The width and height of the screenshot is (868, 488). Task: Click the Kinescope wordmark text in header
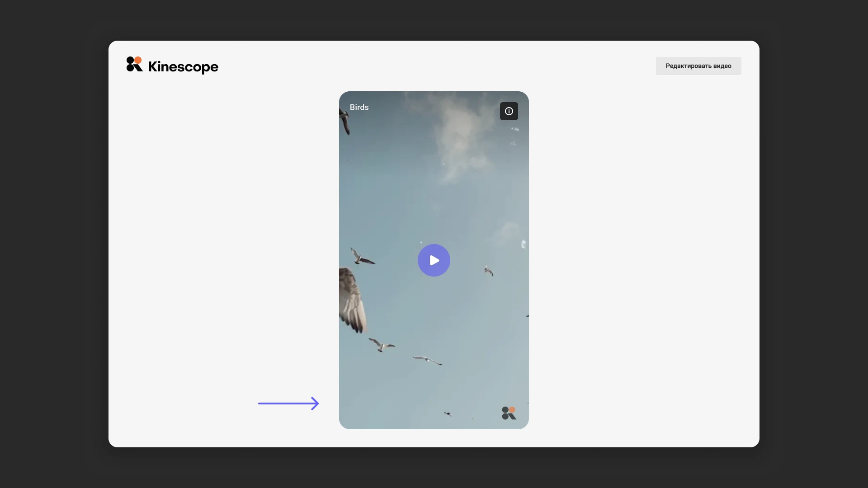click(x=183, y=66)
